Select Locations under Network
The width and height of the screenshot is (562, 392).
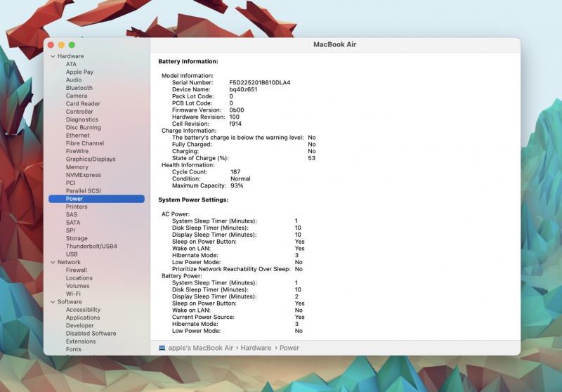(79, 278)
